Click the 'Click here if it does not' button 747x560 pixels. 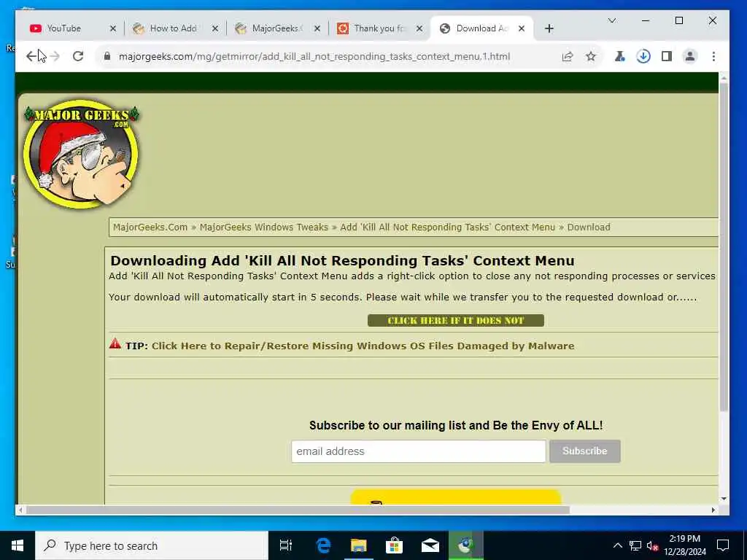455,321
